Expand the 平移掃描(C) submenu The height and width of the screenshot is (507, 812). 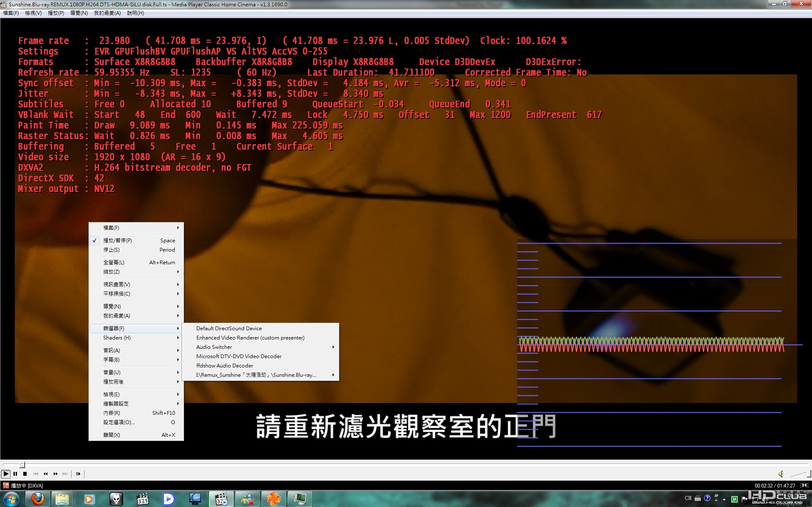pyautogui.click(x=136, y=293)
